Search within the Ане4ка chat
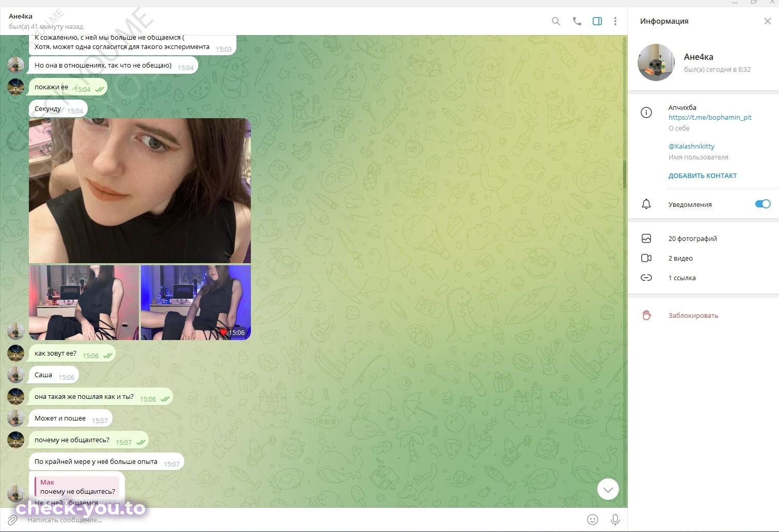The height and width of the screenshot is (532, 779). point(556,21)
